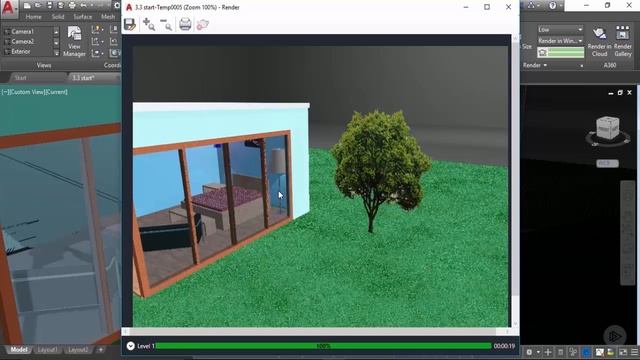Click the Undo quick-access icon

(83, 6)
